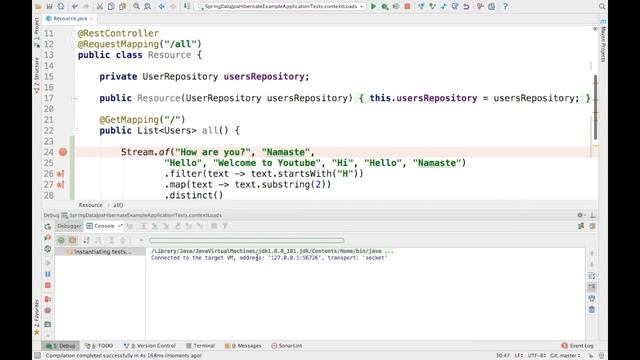Rerun the debug session icon
Viewport: 640px width, 360px height.
click(x=48, y=226)
